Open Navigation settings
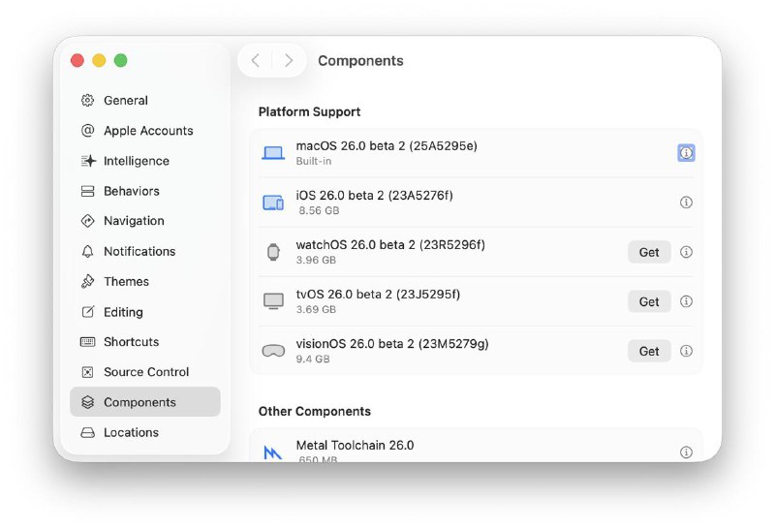775x532 pixels. pyautogui.click(x=134, y=221)
